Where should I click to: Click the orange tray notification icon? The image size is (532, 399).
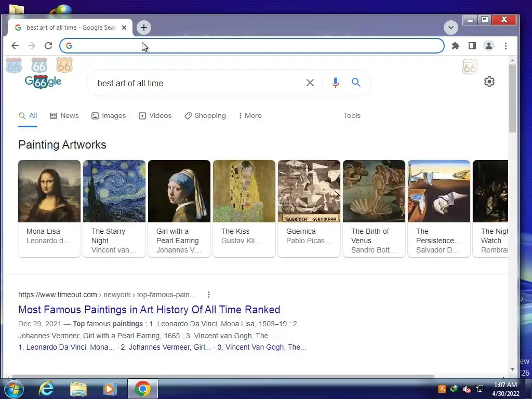(x=442, y=389)
